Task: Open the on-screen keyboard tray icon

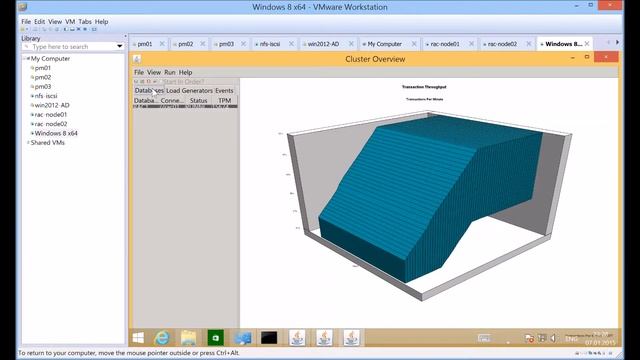Action: pos(484,338)
